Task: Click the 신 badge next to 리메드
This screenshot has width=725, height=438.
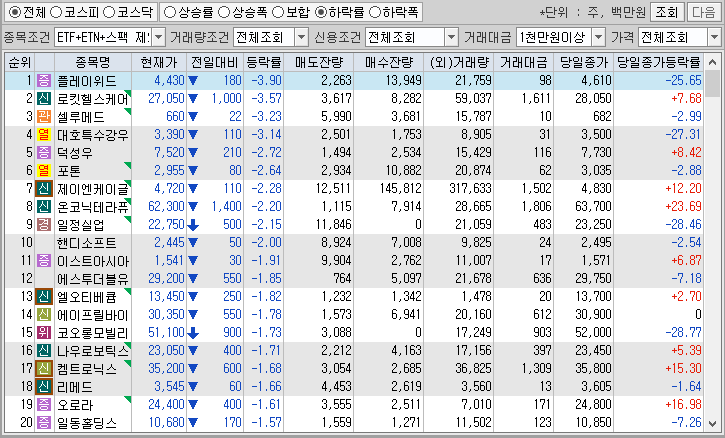Action: 44,387
